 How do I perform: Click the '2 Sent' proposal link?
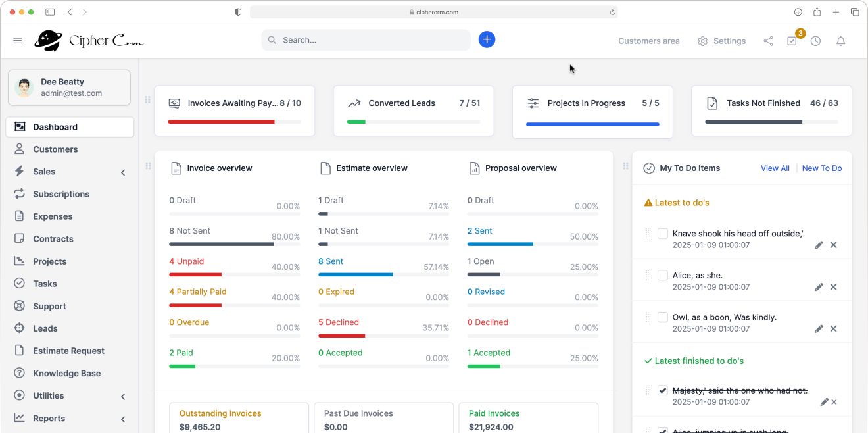[x=480, y=231]
